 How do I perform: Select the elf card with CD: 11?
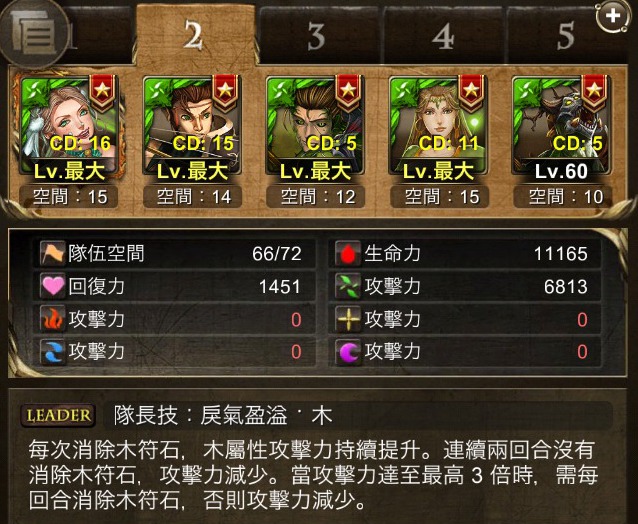pos(438,126)
